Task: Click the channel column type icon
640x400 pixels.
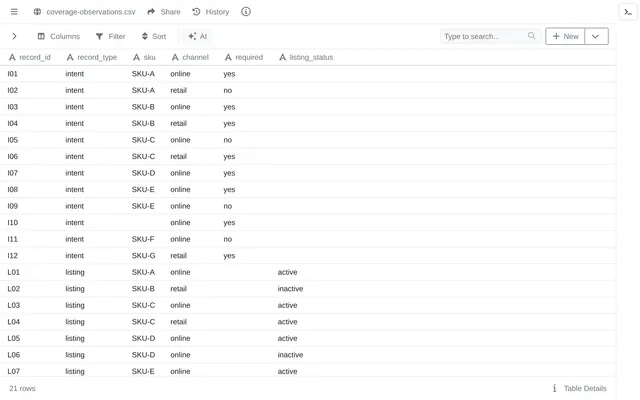Action: tap(175, 57)
